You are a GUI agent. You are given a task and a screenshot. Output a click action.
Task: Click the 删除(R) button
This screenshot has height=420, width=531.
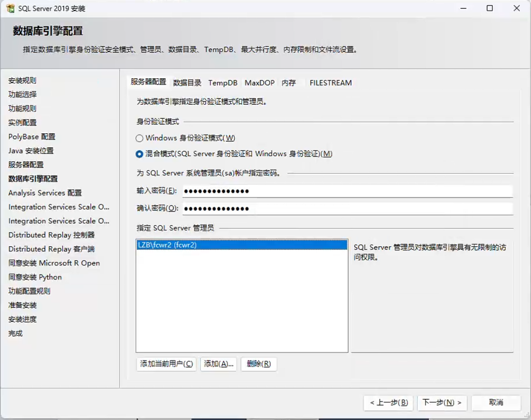click(259, 364)
